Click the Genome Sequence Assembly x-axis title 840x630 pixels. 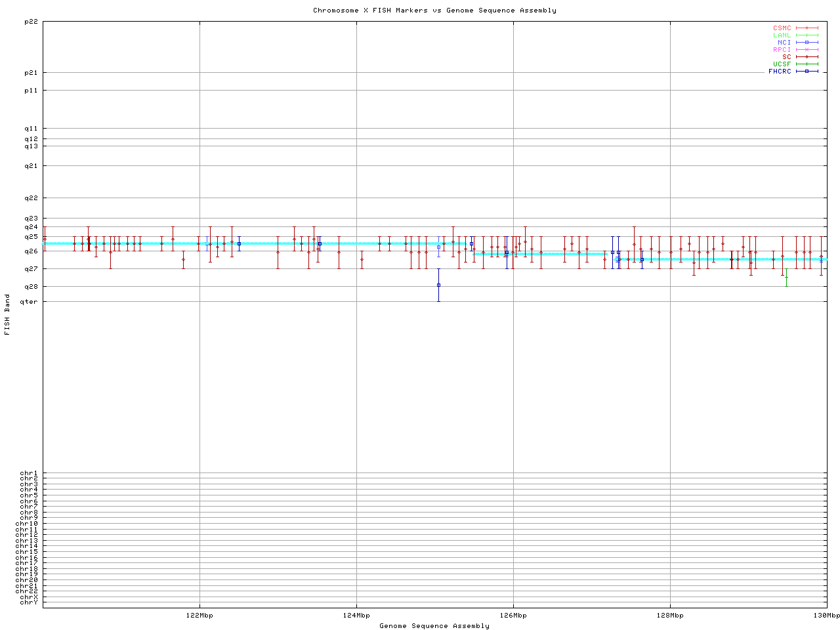click(434, 626)
